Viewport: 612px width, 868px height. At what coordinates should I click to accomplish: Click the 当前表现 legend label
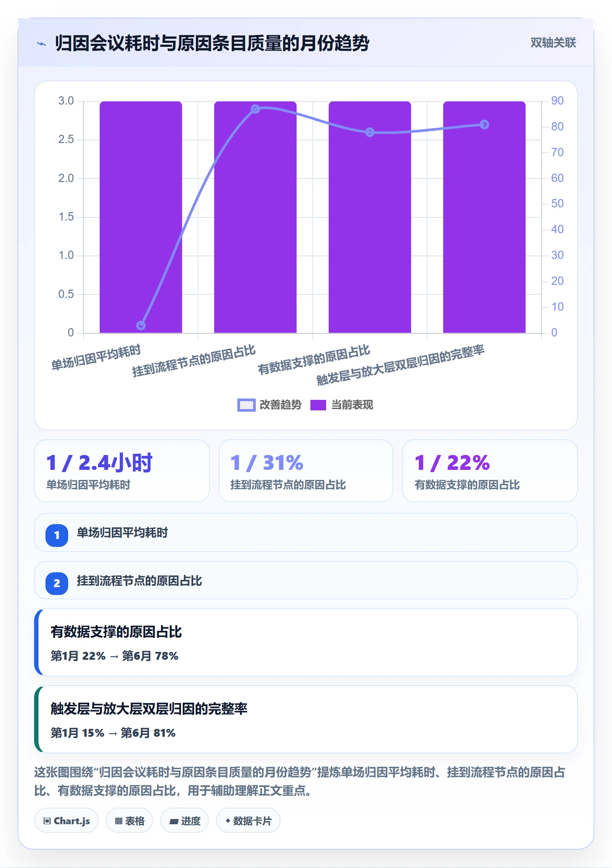[352, 405]
